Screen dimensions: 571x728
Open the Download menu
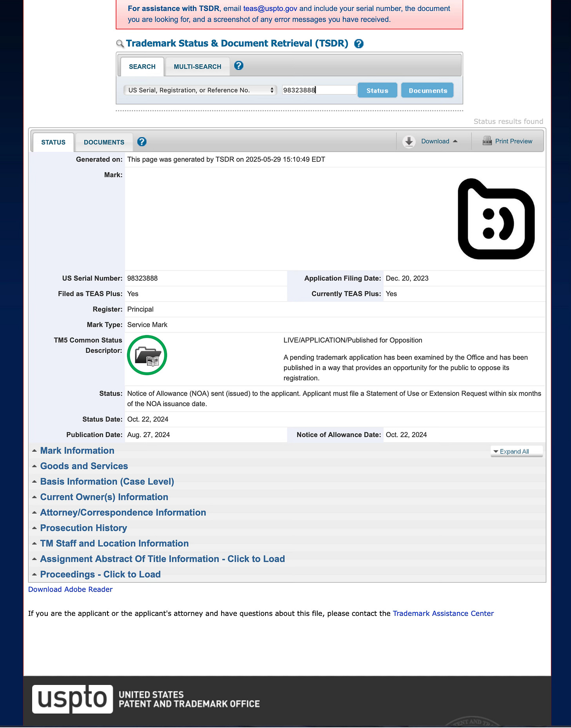[x=439, y=141]
